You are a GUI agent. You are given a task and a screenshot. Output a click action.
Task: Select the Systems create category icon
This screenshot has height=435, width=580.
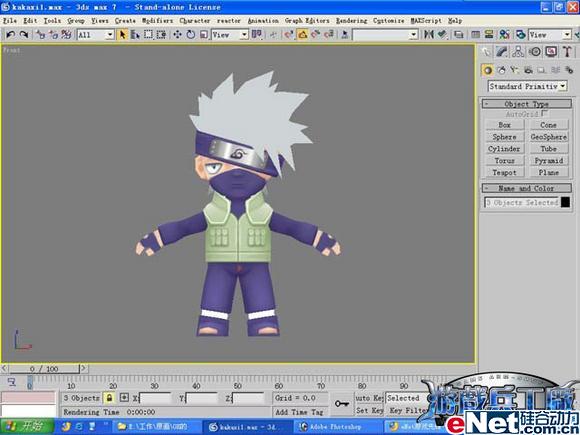(x=569, y=70)
